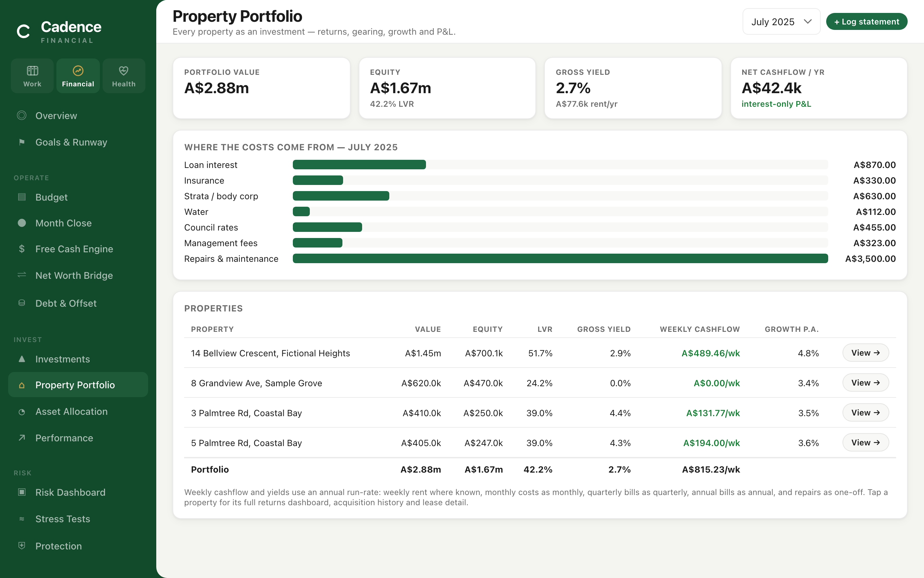The width and height of the screenshot is (924, 578).
Task: Open the Budget section
Action: [78, 197]
